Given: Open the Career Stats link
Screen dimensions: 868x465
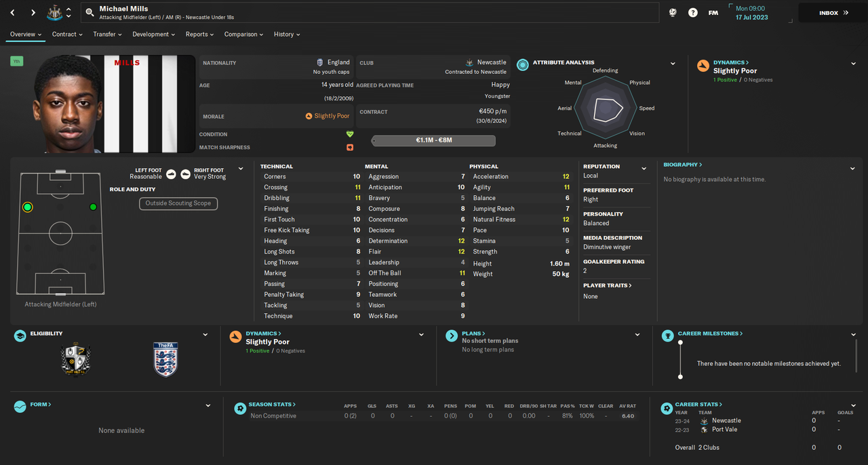Looking at the screenshot, I should [698, 405].
